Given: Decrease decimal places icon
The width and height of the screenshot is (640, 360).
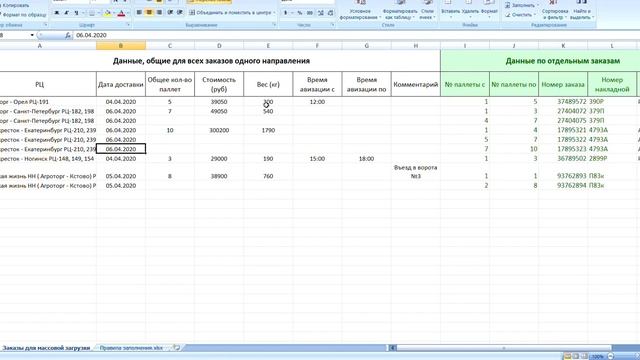Looking at the screenshot, I should pos(331,13).
